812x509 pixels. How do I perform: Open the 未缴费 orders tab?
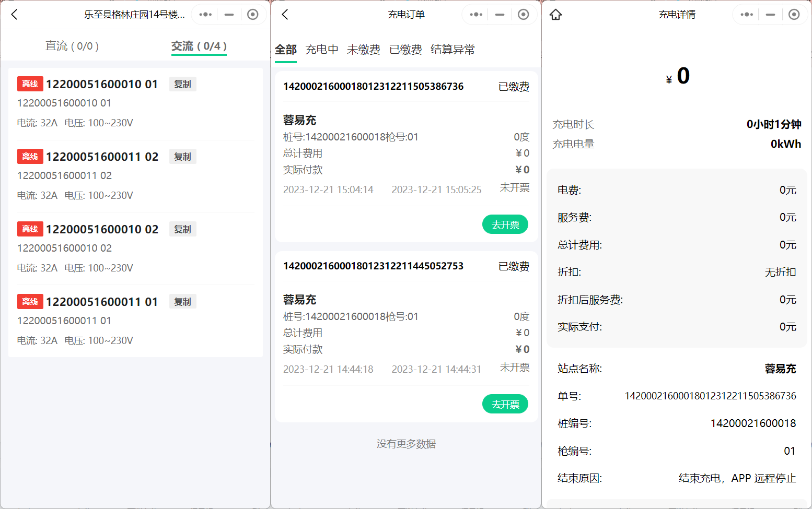(x=364, y=49)
